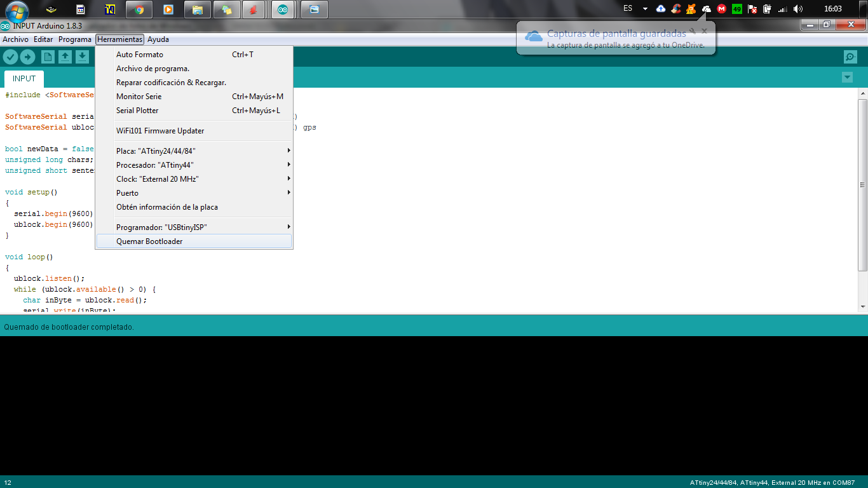Choose Archivo de programa entry
Screen dimensions: 868x488
[x=194, y=69]
